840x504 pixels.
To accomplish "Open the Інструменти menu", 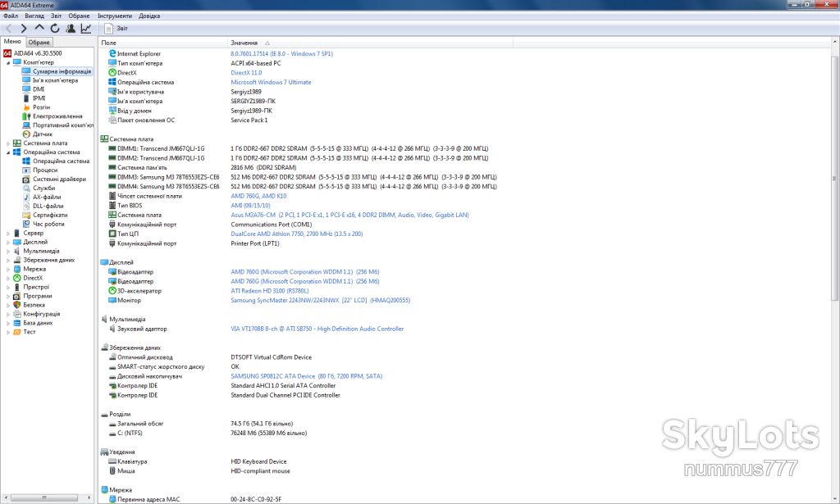I will click(x=115, y=16).
